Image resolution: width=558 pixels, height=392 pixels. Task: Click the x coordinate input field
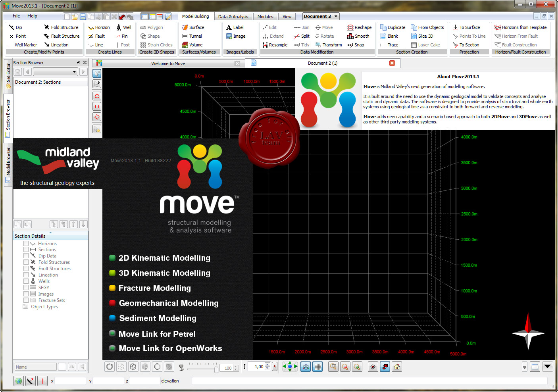(x=70, y=381)
